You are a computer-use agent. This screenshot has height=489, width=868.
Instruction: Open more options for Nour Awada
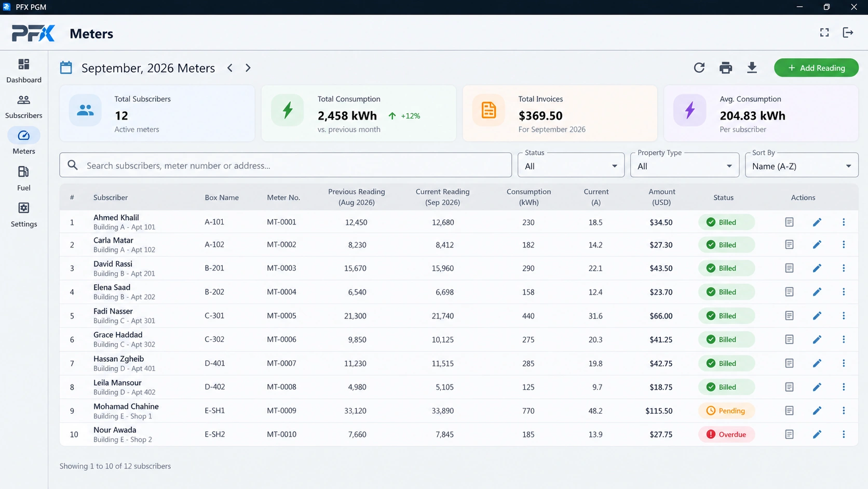click(844, 434)
